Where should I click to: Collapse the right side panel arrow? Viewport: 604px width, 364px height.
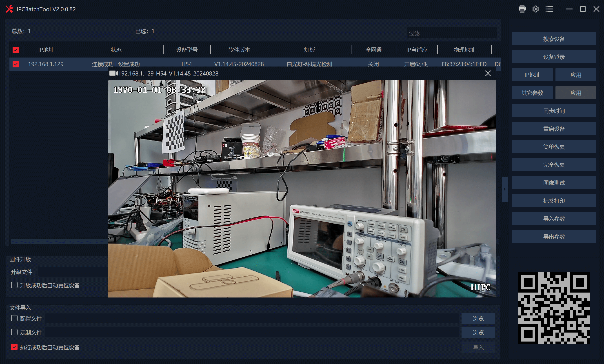pyautogui.click(x=505, y=189)
